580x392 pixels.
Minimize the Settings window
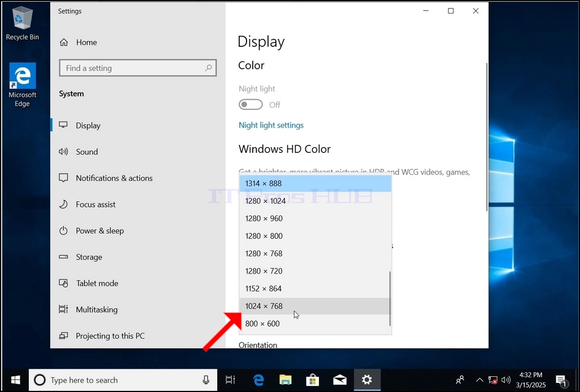tap(426, 11)
